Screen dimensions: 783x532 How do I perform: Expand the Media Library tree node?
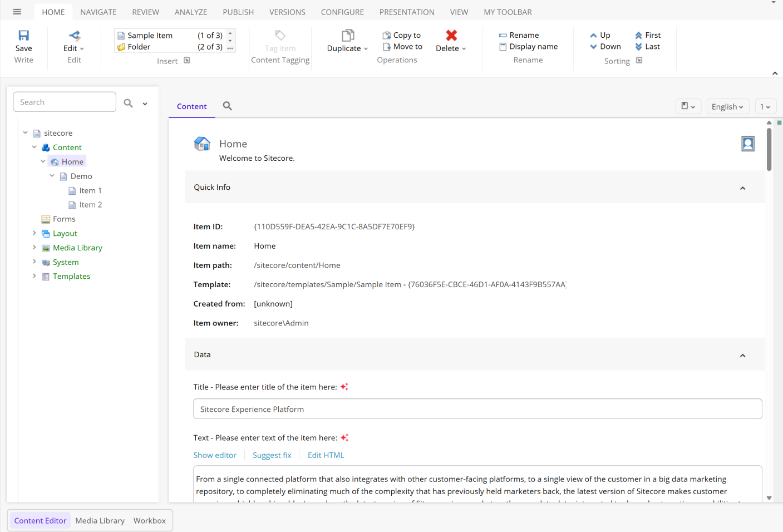point(34,247)
